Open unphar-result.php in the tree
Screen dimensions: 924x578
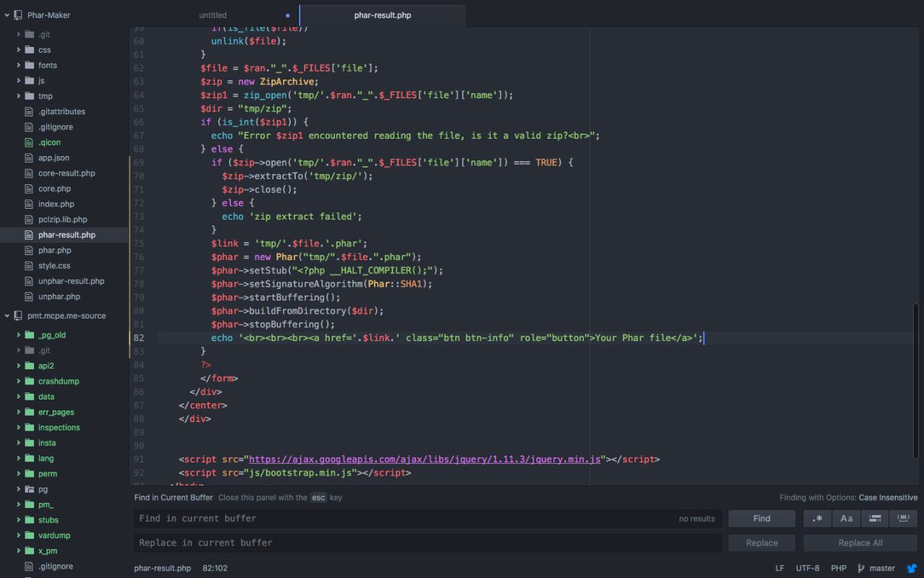pos(71,281)
